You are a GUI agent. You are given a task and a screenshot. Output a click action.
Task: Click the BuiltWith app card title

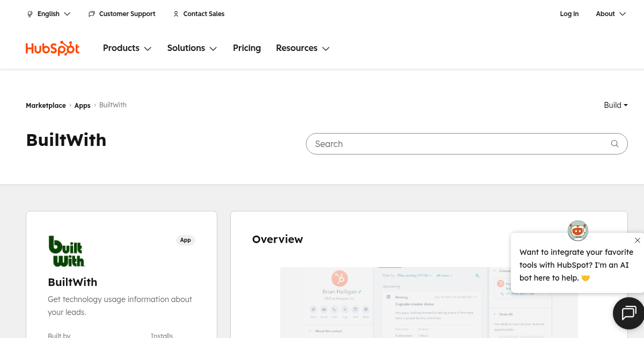(72, 282)
